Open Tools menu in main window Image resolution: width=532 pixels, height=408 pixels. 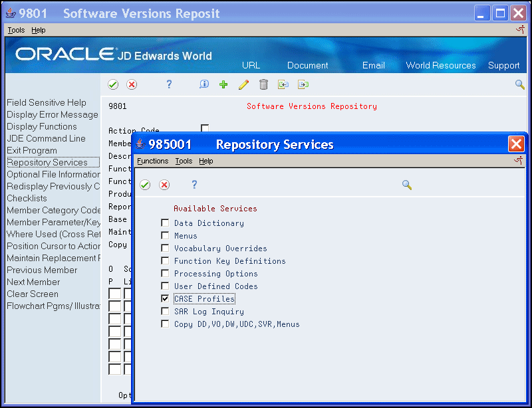(16, 30)
